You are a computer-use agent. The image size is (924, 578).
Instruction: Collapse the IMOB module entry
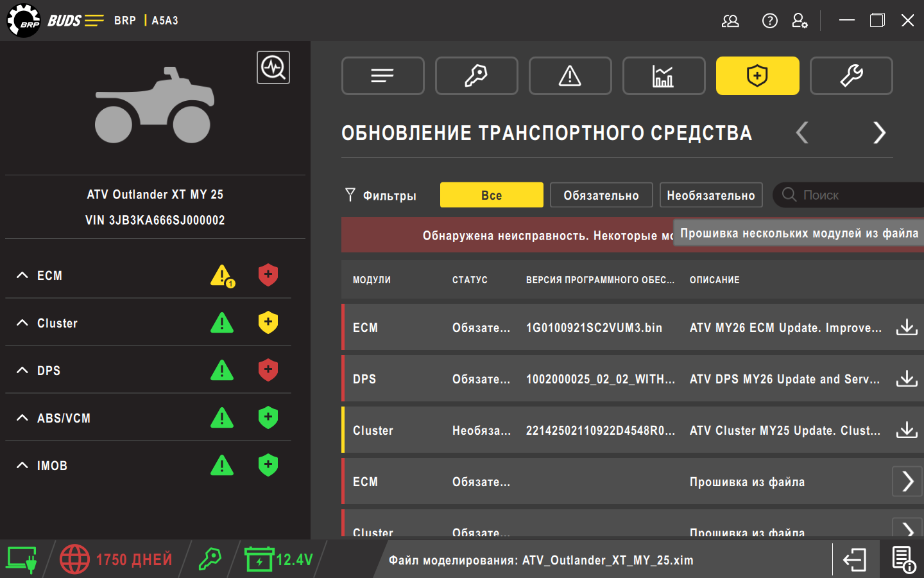[22, 465]
